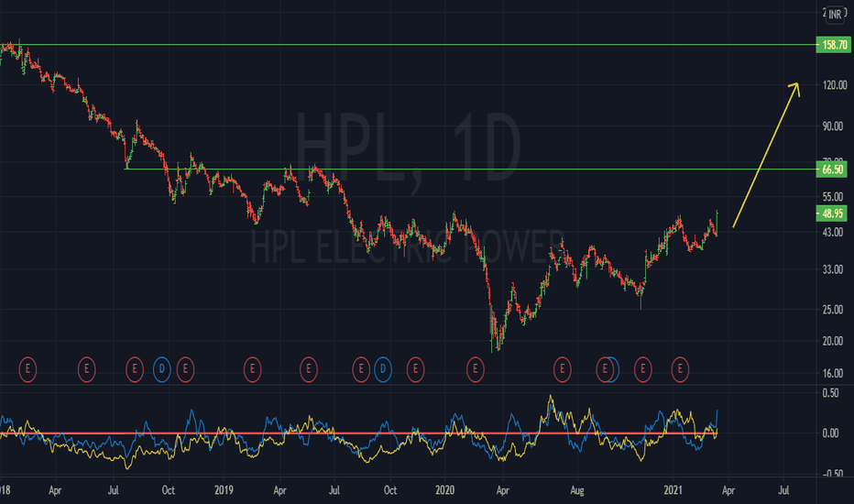Click the 158.70 price level label

(833, 45)
